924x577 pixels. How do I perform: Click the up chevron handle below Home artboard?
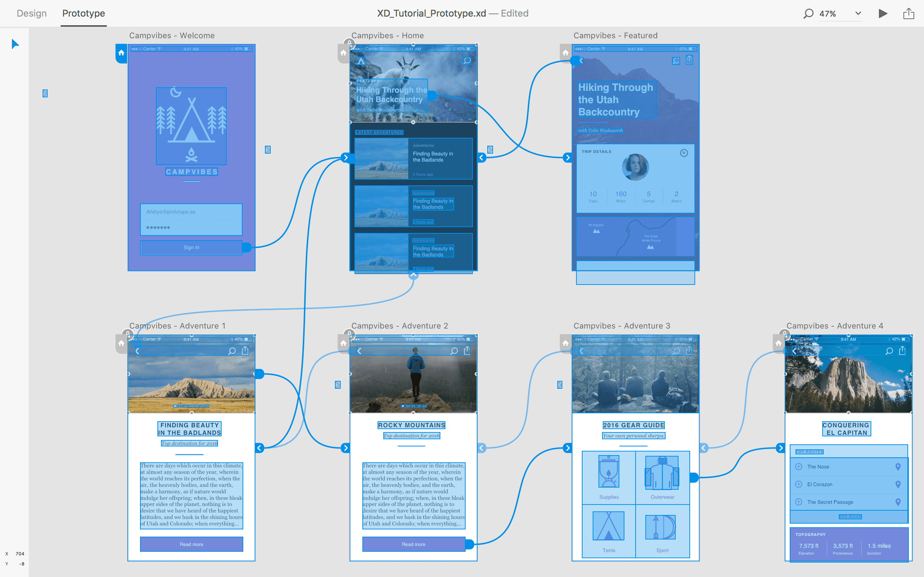(x=413, y=275)
